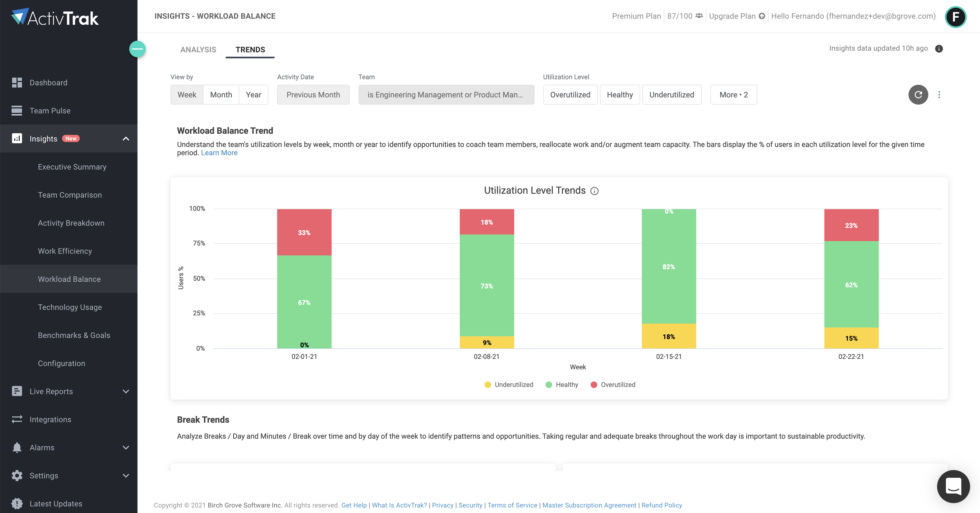
Task: Open the More • 2 filters dropdown
Action: coord(733,94)
